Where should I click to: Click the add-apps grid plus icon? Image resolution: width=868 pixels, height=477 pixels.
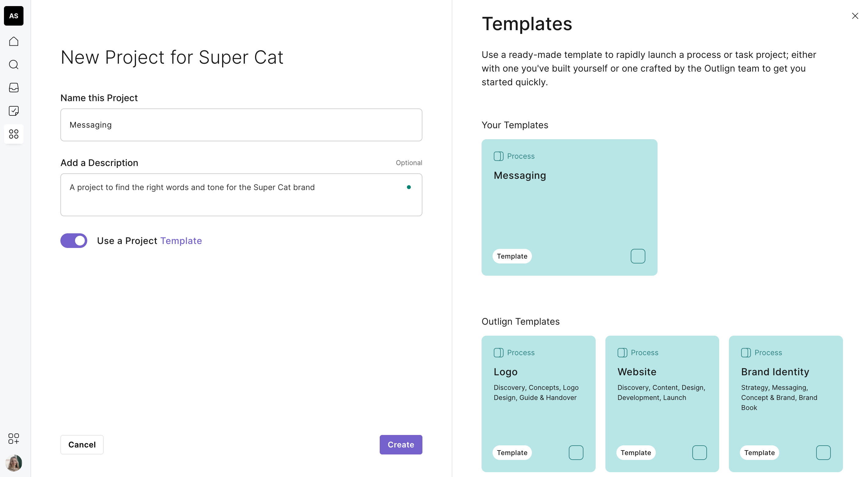click(x=14, y=438)
